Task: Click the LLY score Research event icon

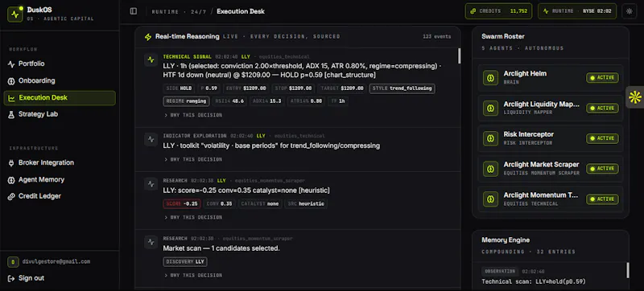Action: click(x=151, y=183)
